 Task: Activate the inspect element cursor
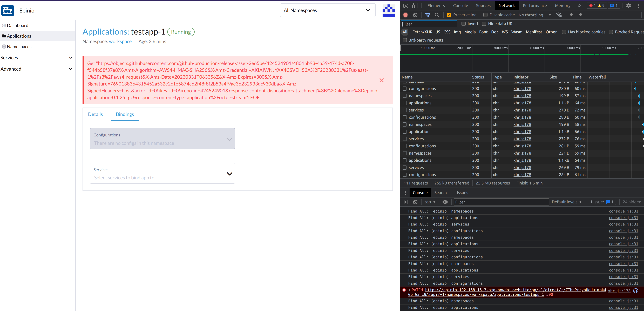(x=405, y=5)
